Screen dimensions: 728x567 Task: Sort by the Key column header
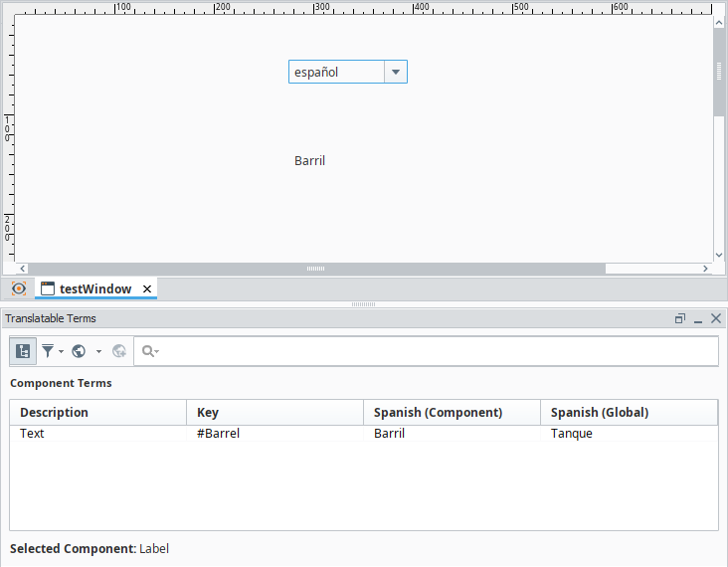click(x=274, y=412)
